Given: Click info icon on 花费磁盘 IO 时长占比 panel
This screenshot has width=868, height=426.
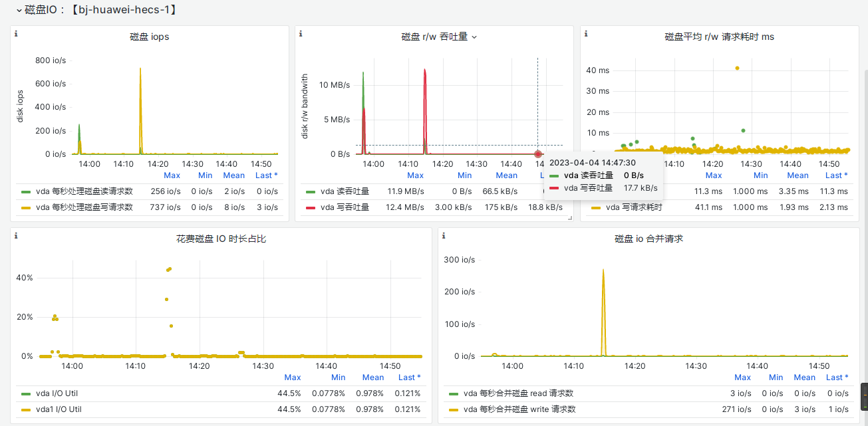Looking at the screenshot, I should [x=16, y=235].
